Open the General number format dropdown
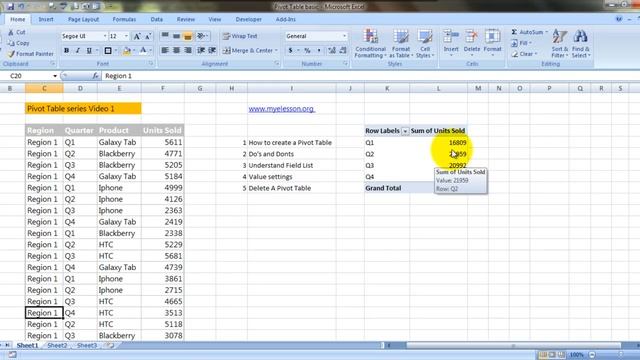 pos(344,36)
